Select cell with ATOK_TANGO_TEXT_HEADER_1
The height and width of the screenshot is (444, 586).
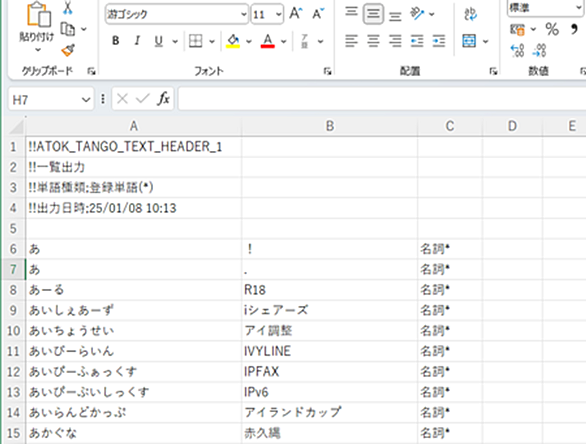point(133,147)
